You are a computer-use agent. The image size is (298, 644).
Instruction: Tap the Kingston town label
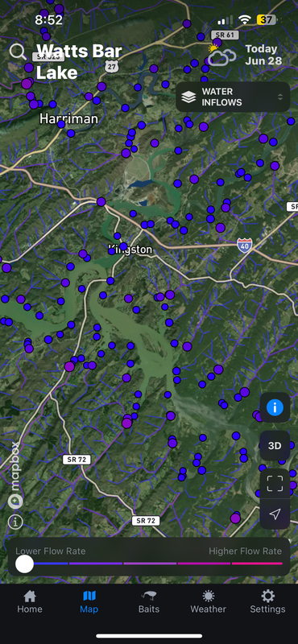click(130, 250)
